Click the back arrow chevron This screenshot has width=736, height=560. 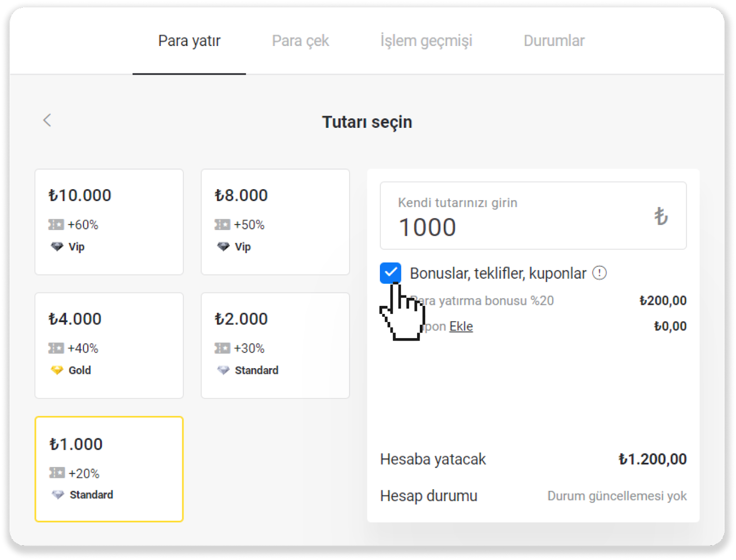coord(47,120)
